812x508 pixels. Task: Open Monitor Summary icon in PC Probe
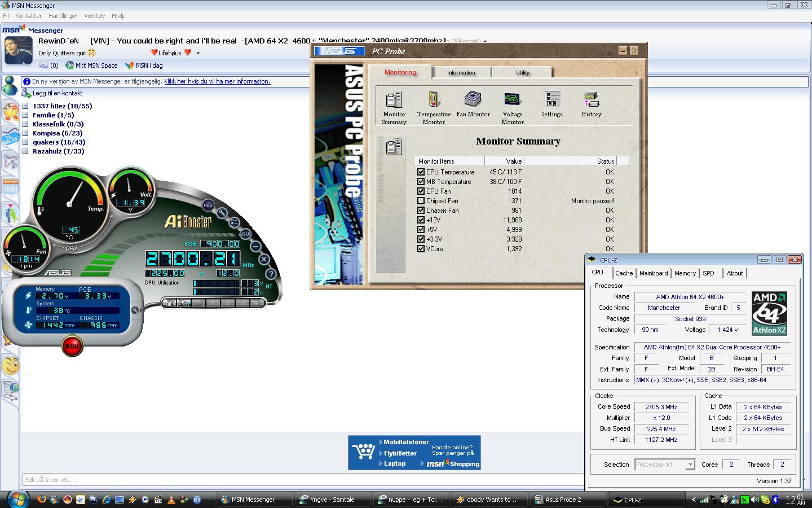pyautogui.click(x=394, y=108)
